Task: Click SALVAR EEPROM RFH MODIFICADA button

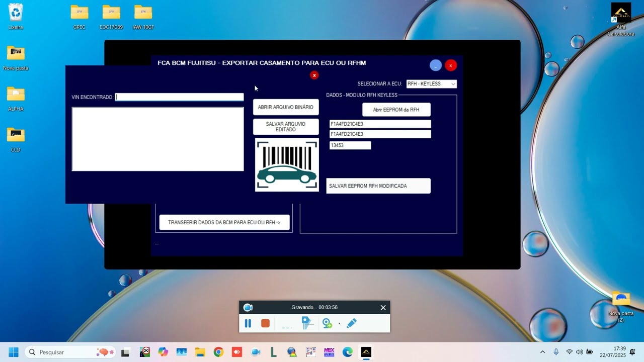Action: 378,186
